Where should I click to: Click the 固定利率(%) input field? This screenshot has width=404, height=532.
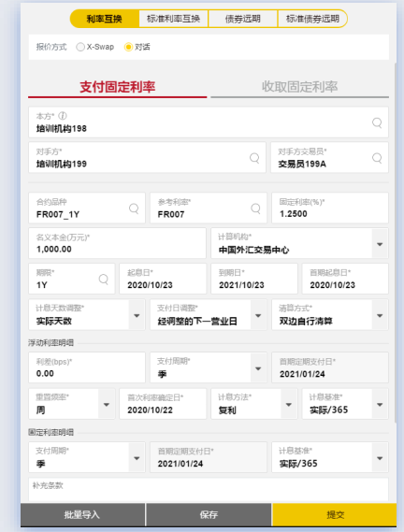(x=330, y=208)
